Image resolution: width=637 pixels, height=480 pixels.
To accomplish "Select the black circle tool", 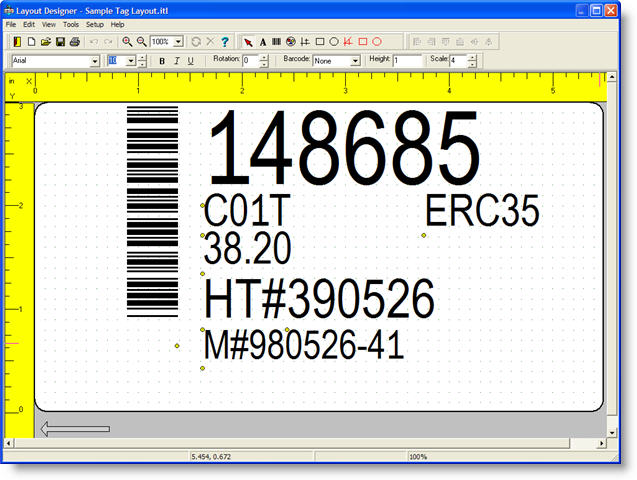I will (334, 42).
